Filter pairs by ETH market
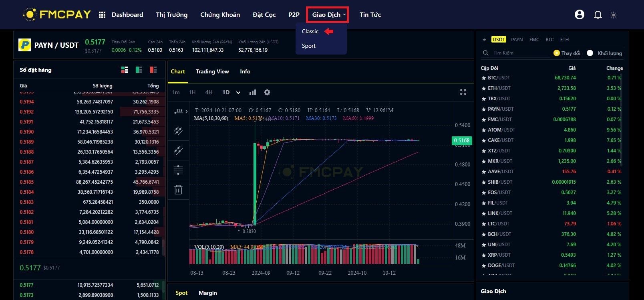Viewport: 644px width, 300px height. point(564,40)
